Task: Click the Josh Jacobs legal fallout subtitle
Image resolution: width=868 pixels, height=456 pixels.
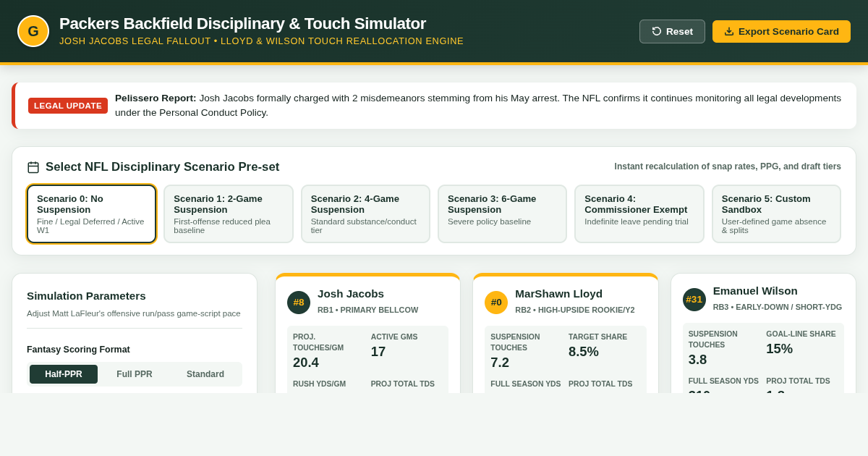Action: pyautogui.click(x=261, y=41)
